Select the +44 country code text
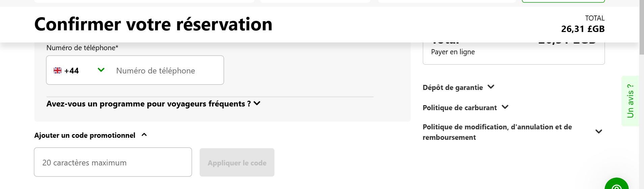Screen dimensions: 644x189 71,71
